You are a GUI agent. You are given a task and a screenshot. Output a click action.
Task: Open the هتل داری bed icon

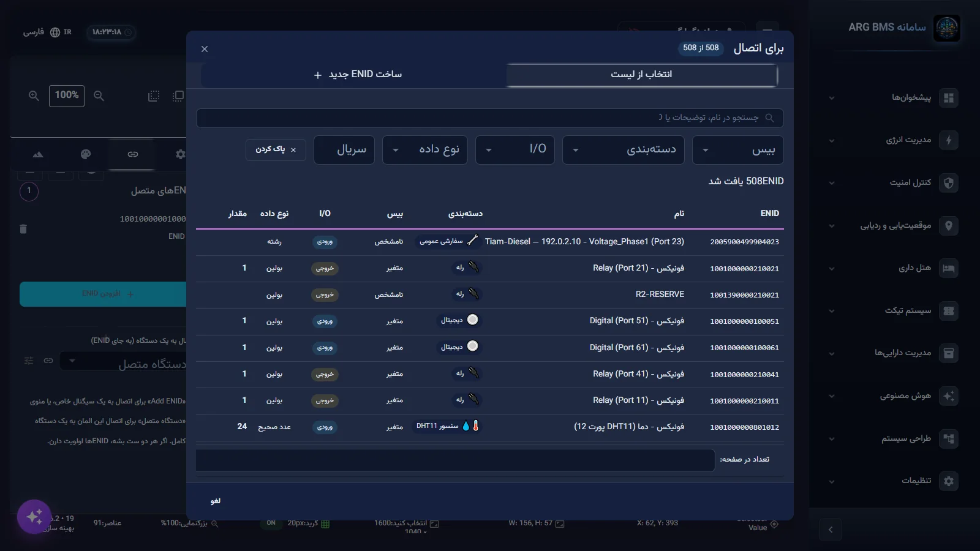pos(949,268)
